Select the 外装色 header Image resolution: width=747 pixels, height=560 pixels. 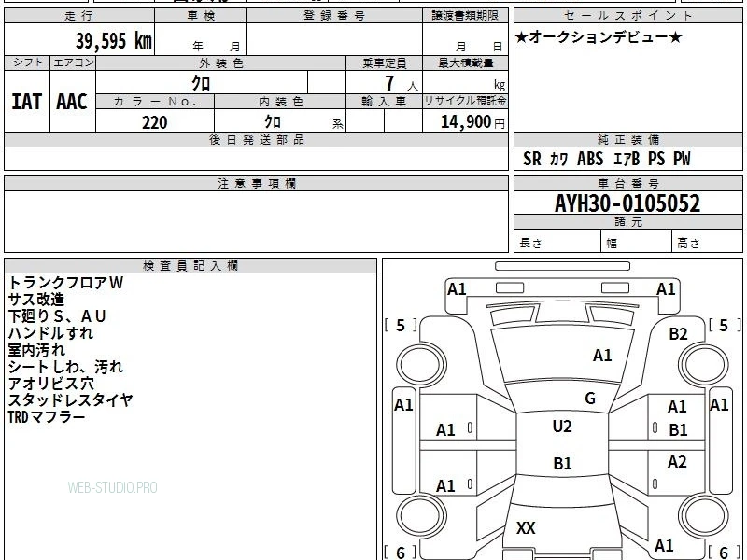point(221,63)
